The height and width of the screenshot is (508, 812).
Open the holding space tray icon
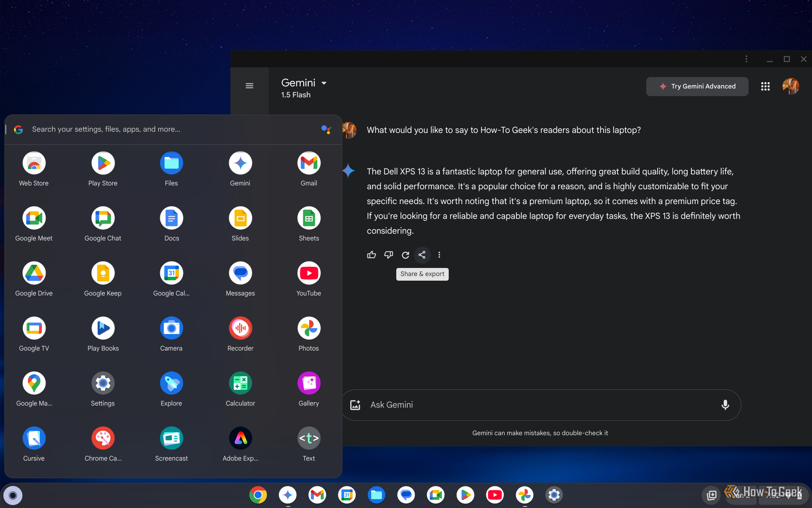(711, 495)
